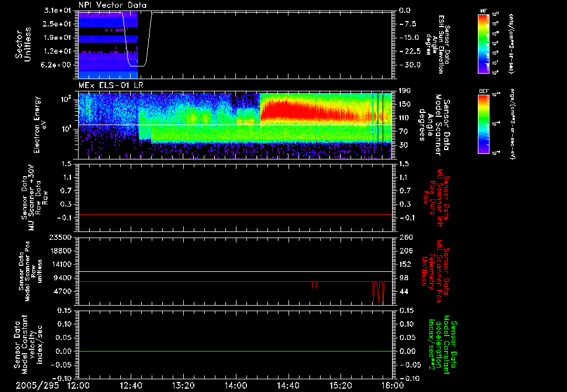Click the '-30.0' sun elevation tick
The image size is (567, 392).
410,65
